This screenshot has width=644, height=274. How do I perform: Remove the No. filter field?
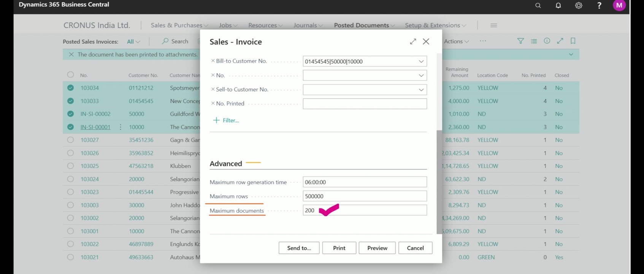(x=213, y=75)
